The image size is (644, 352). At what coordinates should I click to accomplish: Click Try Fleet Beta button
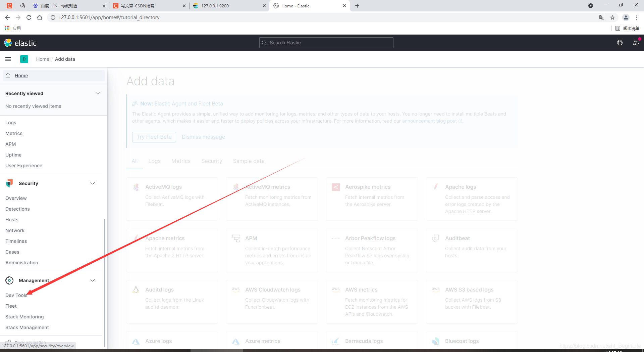coord(154,137)
